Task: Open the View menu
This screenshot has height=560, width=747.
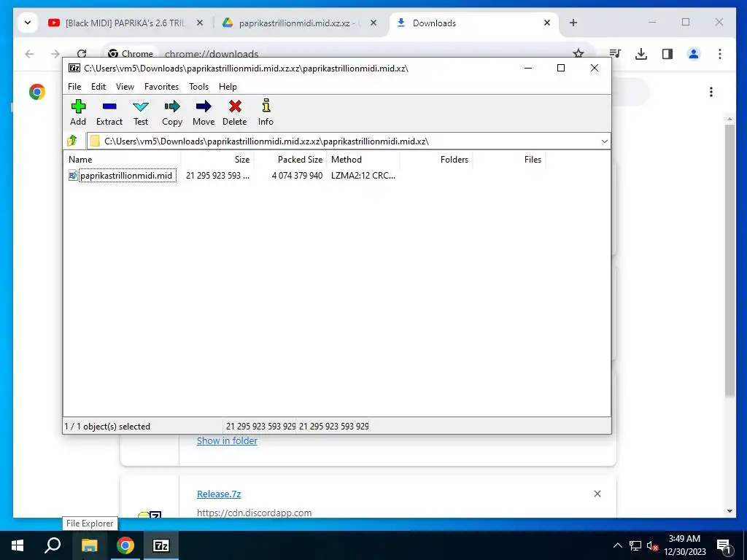Action: coord(125,87)
